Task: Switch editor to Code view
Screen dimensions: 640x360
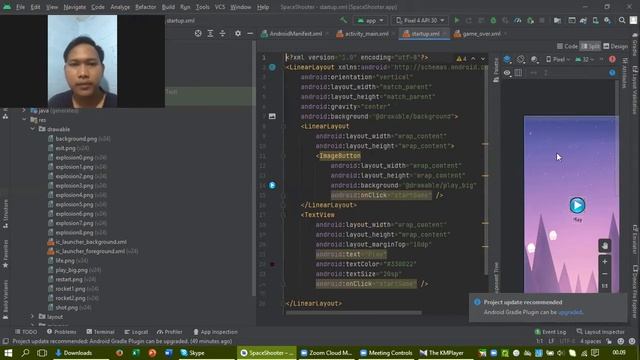Action: pos(567,46)
